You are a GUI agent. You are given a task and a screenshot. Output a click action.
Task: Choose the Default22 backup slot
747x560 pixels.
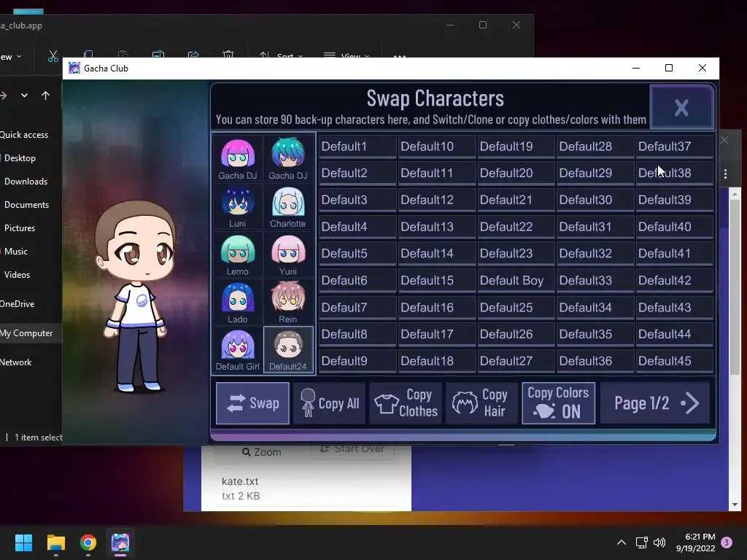pyautogui.click(x=516, y=227)
